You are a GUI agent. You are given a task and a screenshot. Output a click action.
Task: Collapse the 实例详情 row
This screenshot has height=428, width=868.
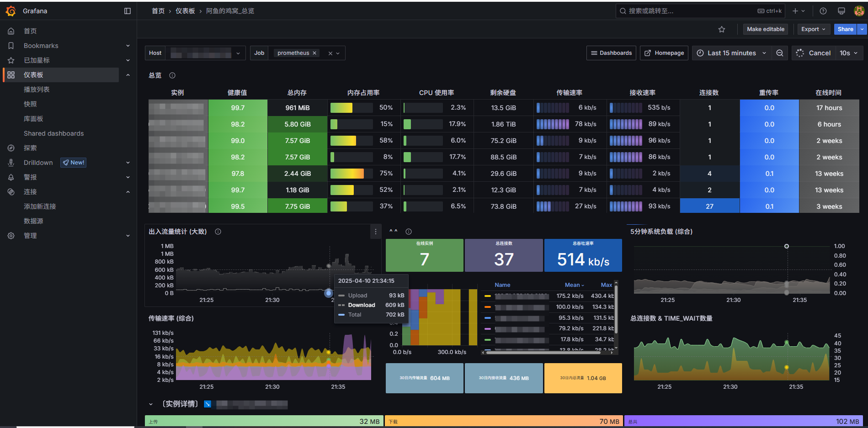point(151,404)
